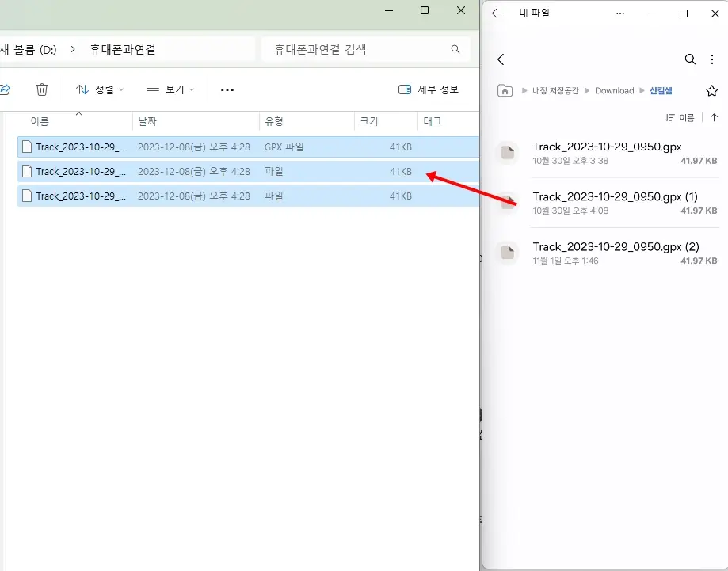
Task: Toggle the favorite star in 내 파일
Action: pyautogui.click(x=711, y=90)
